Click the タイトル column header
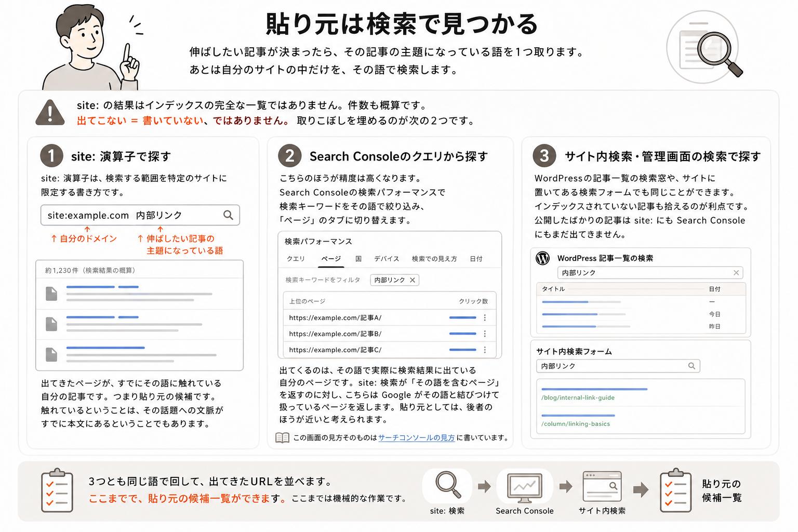798x532 pixels. pos(553,289)
